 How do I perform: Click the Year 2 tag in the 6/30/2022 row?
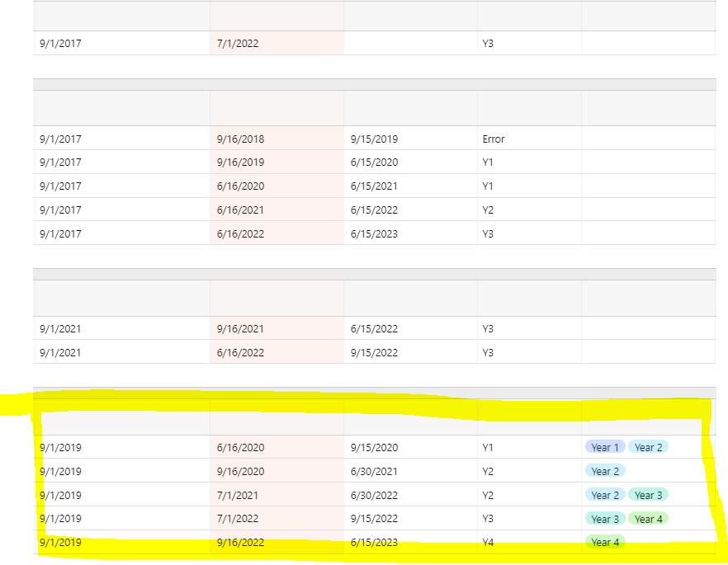click(x=605, y=495)
